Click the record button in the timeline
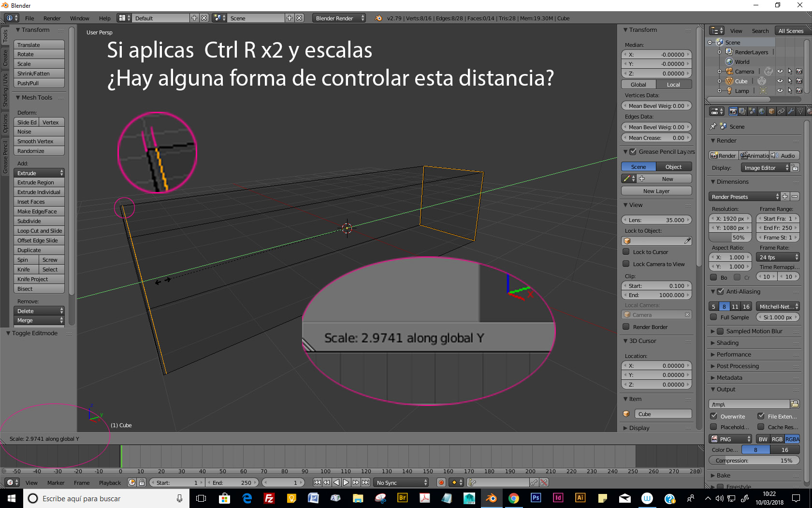Screen dimensions: 812x508 pyautogui.click(x=441, y=482)
